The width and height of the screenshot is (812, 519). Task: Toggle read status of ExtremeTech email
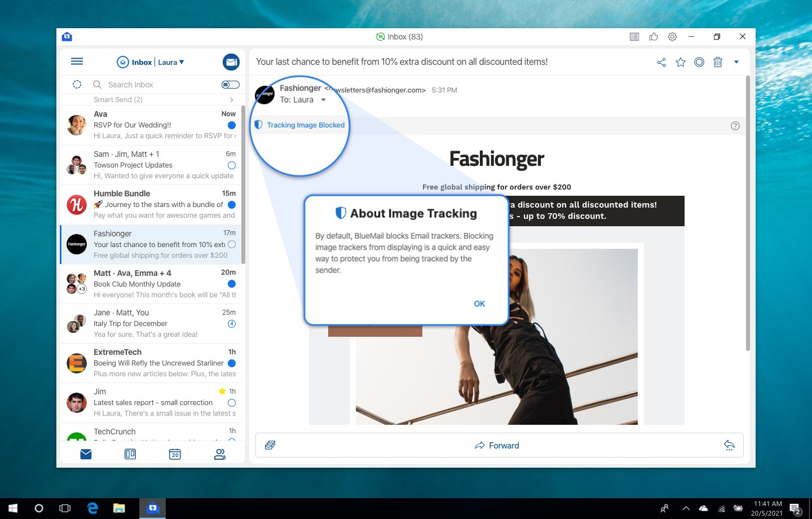click(232, 363)
